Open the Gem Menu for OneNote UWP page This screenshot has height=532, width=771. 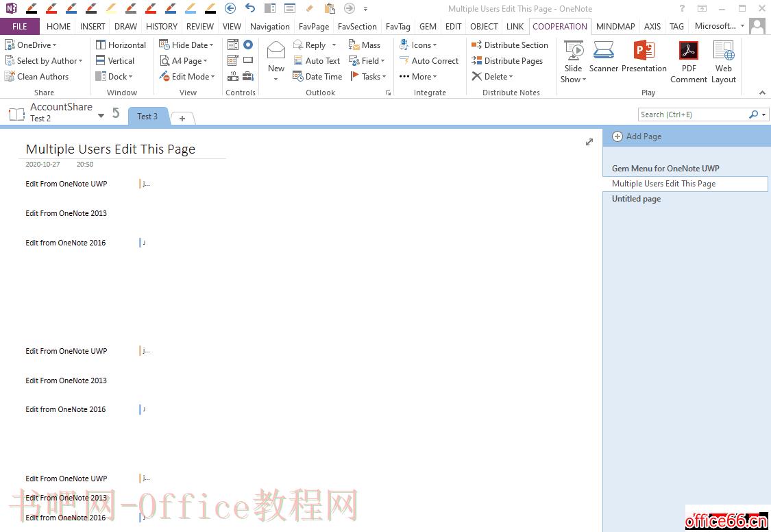pyautogui.click(x=665, y=168)
